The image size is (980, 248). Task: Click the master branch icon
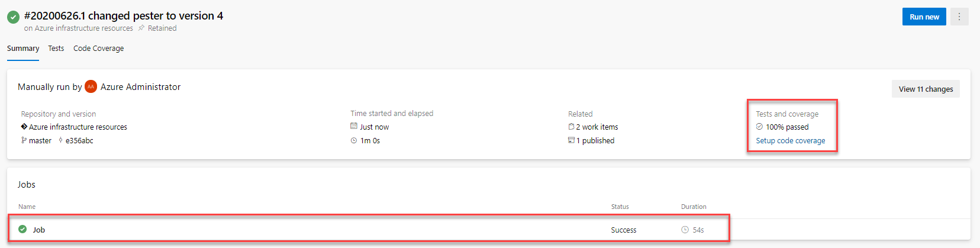click(24, 140)
